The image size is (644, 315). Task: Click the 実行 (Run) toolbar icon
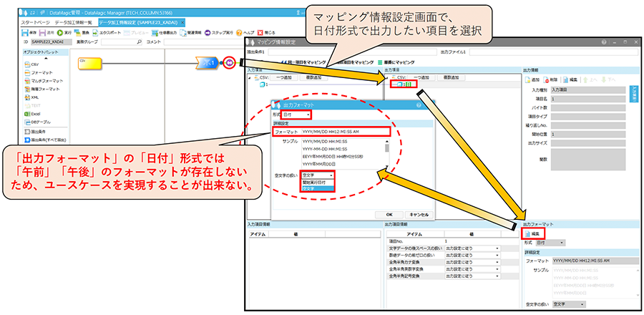(x=59, y=33)
